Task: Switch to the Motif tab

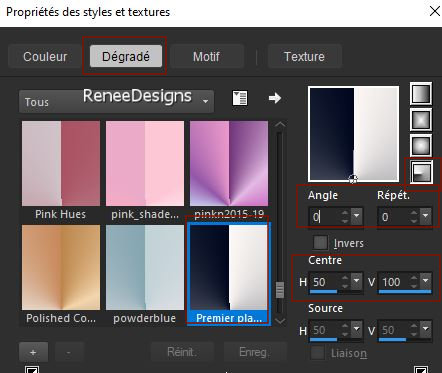Action: [207, 56]
